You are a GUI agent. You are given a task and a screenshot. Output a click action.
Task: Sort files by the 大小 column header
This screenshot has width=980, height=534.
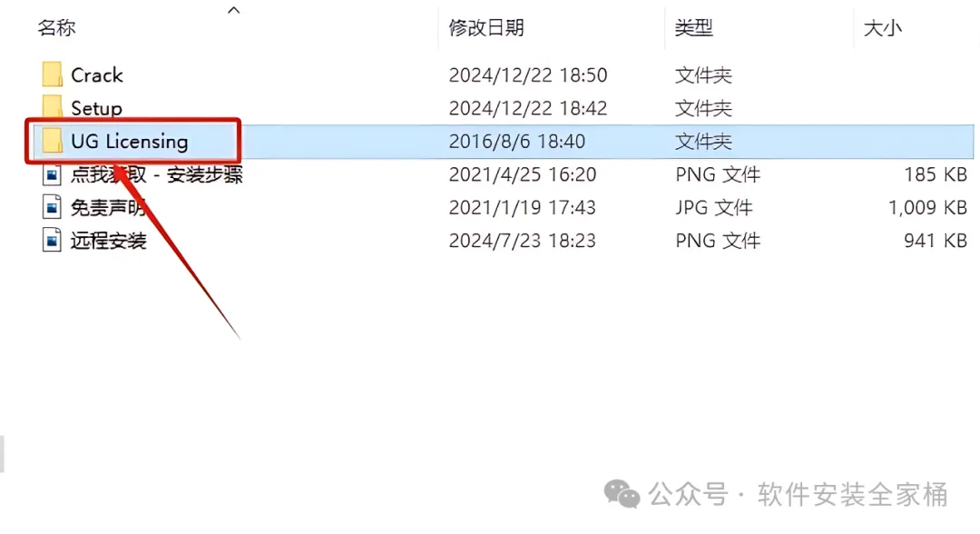[x=883, y=27]
